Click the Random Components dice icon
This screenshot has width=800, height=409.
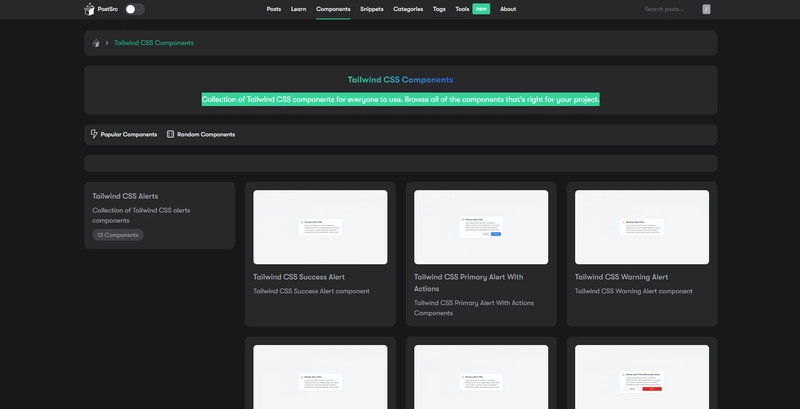(170, 134)
